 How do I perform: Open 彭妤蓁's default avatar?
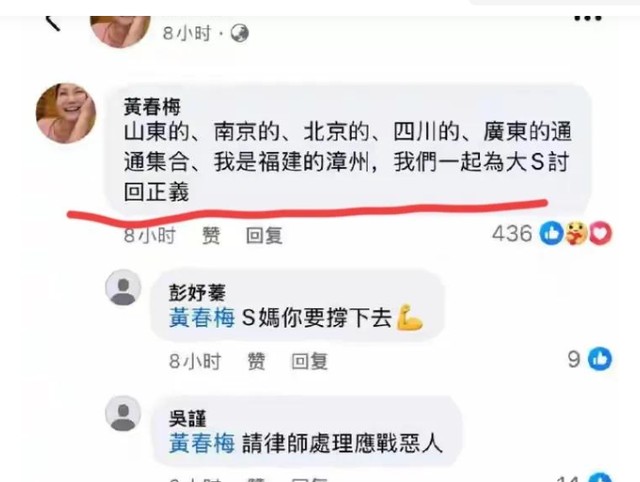point(123,287)
